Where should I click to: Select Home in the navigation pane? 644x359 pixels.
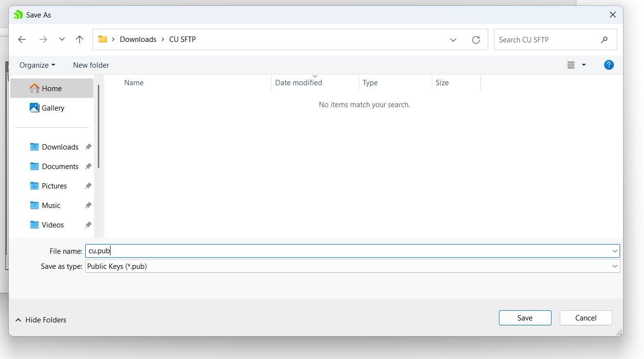52,88
